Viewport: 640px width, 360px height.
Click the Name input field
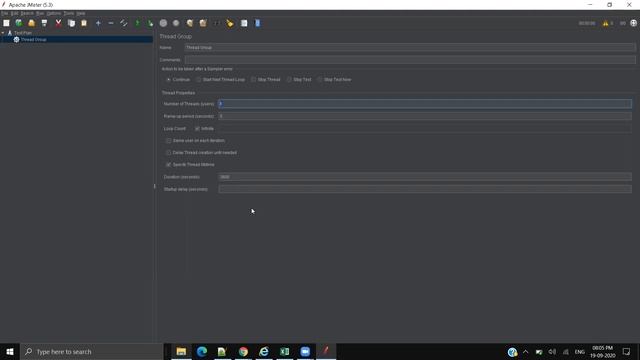(x=410, y=48)
